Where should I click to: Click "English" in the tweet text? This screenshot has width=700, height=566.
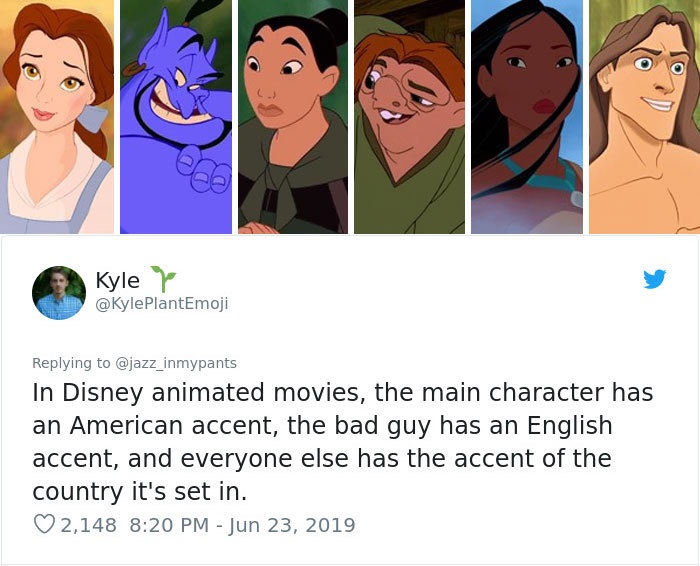click(563, 425)
